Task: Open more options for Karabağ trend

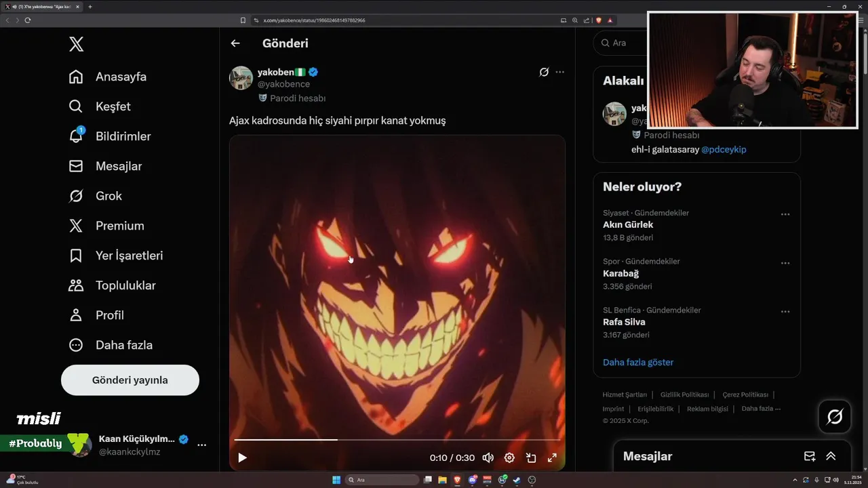Action: (x=785, y=263)
